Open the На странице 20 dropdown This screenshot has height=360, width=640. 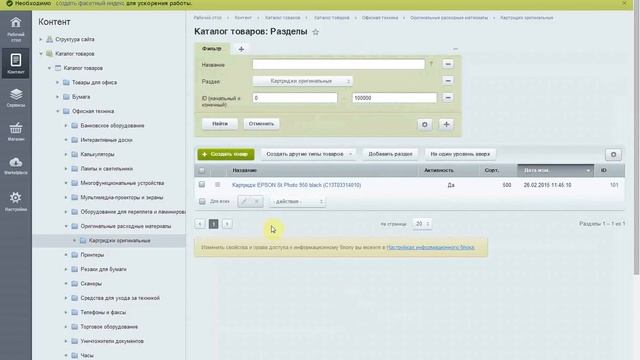pos(422,224)
